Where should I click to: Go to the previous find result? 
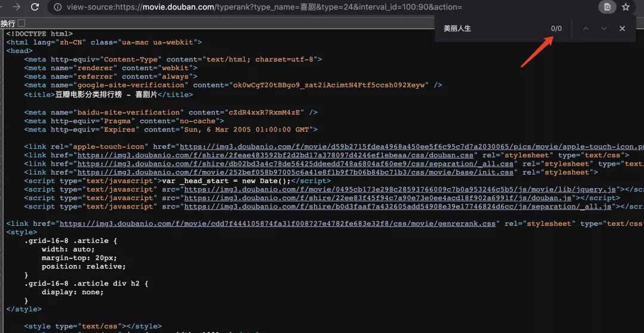tap(586, 29)
